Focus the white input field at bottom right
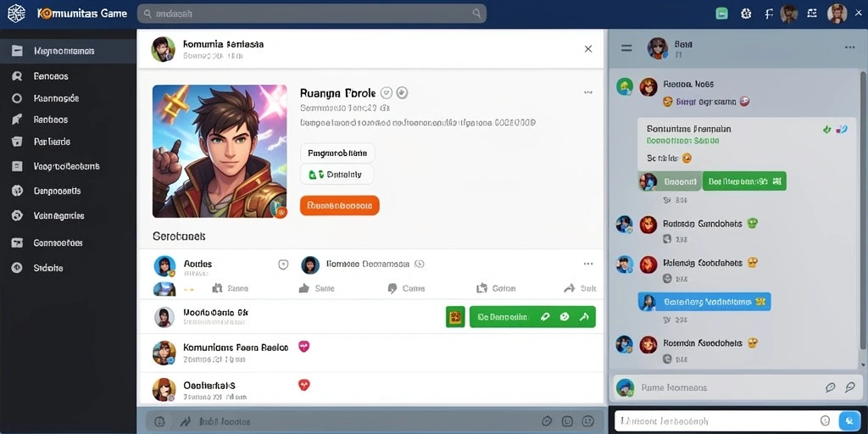This screenshot has height=434, width=868. 726,420
